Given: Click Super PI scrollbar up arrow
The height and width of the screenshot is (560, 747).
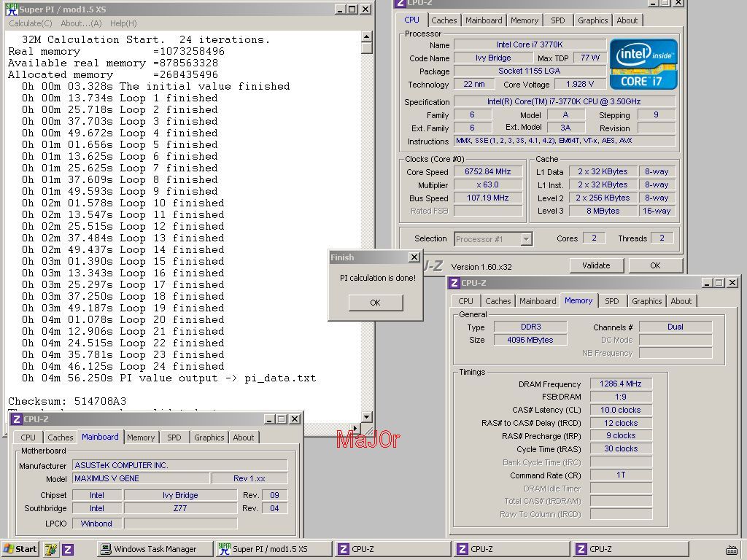Looking at the screenshot, I should [366, 36].
